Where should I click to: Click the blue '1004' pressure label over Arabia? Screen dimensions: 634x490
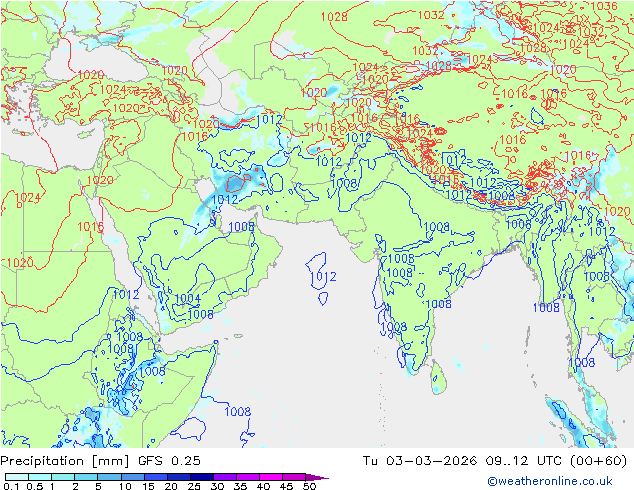pos(187,298)
